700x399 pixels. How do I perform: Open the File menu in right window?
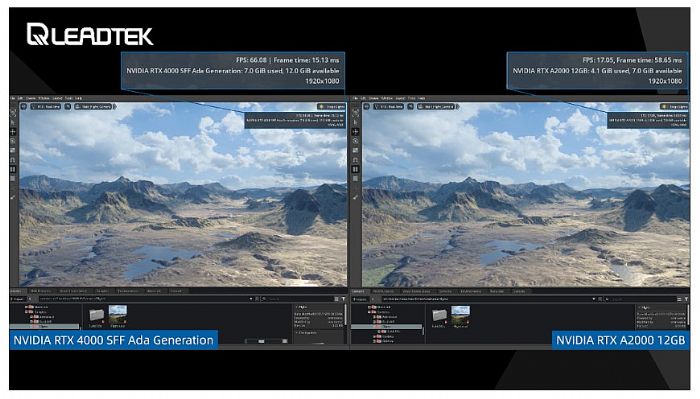click(355, 98)
